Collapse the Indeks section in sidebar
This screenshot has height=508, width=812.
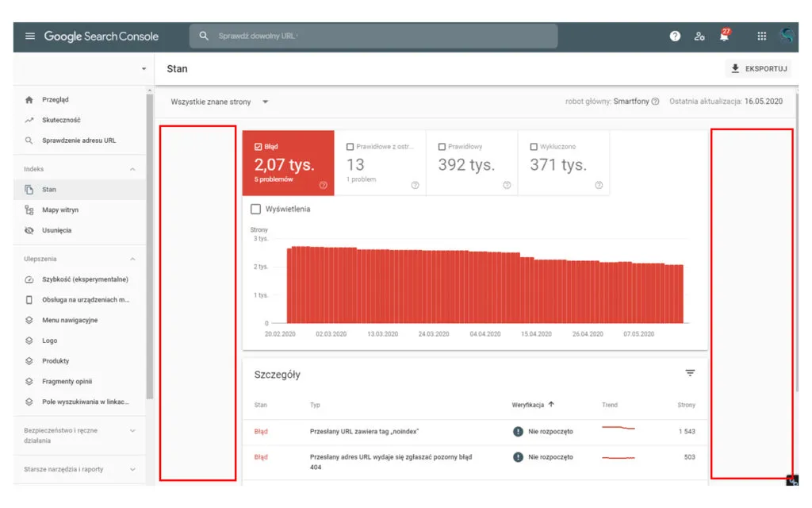(x=133, y=168)
